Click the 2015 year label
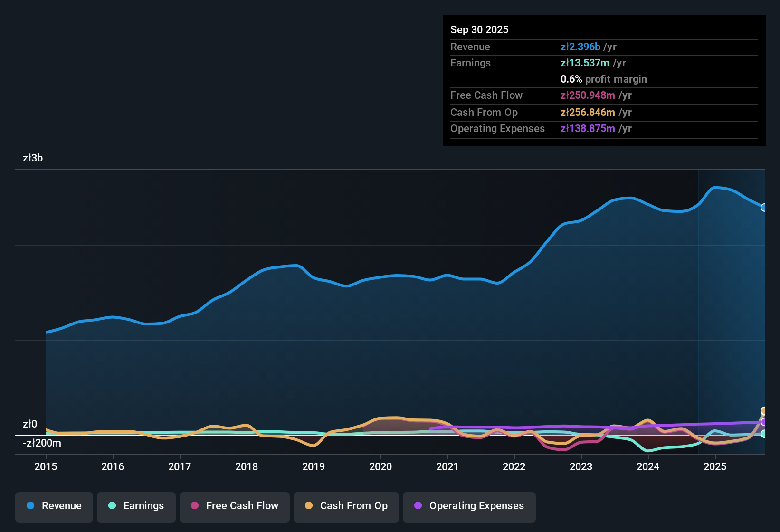 click(45, 467)
